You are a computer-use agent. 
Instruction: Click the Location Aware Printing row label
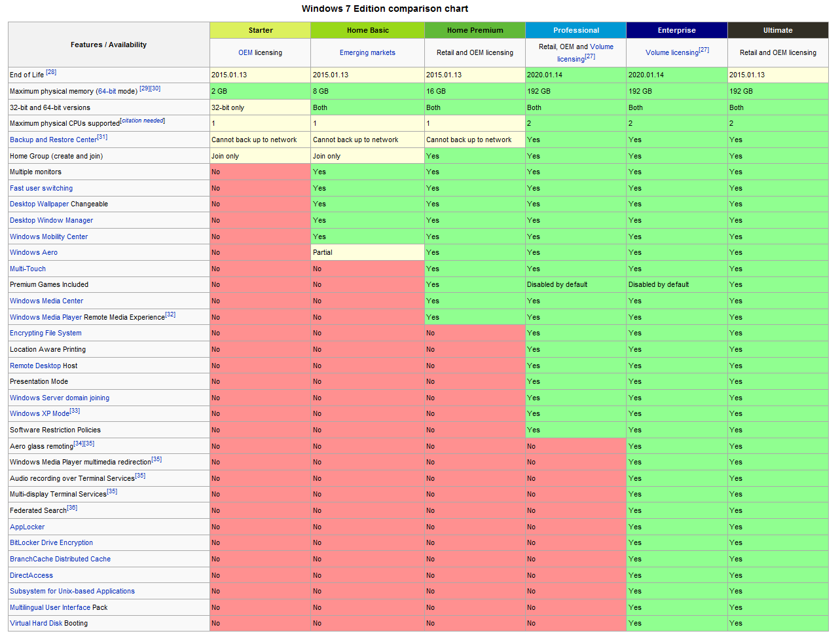[x=48, y=349]
